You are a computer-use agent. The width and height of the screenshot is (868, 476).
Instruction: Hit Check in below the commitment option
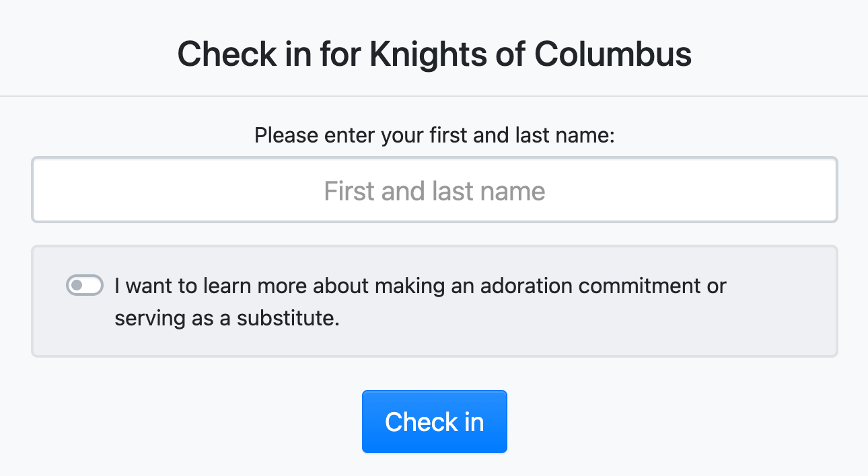click(x=434, y=422)
